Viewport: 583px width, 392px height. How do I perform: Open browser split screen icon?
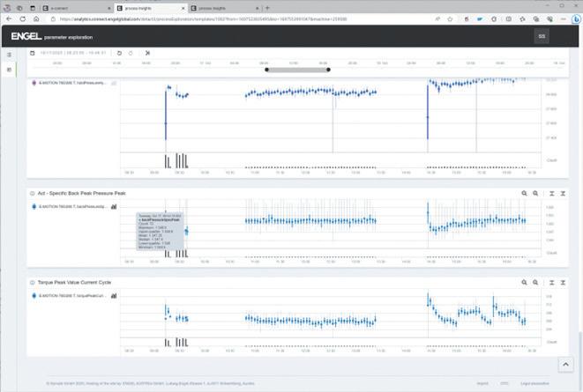tap(509, 18)
